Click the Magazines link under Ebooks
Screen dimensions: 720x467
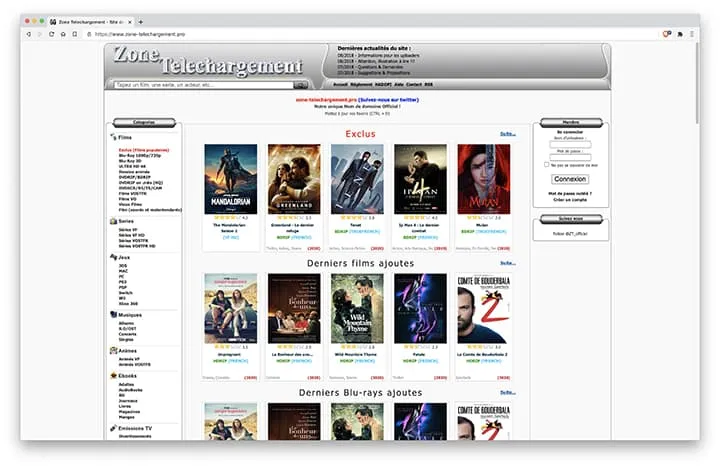click(x=129, y=412)
